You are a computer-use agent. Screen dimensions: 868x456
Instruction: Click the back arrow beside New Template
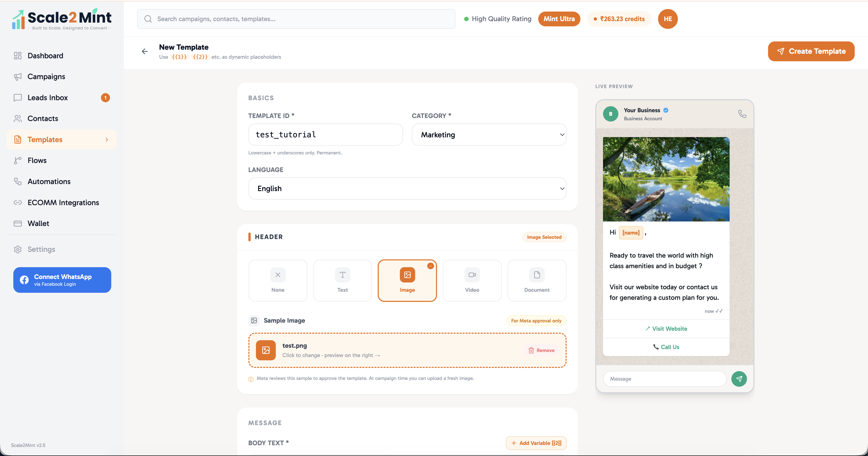(145, 51)
